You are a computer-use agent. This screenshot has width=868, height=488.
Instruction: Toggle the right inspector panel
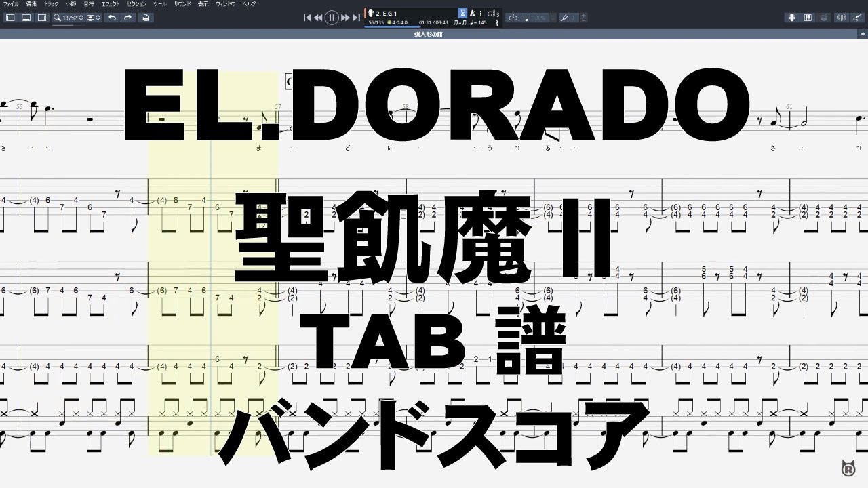pyautogui.click(x=41, y=18)
